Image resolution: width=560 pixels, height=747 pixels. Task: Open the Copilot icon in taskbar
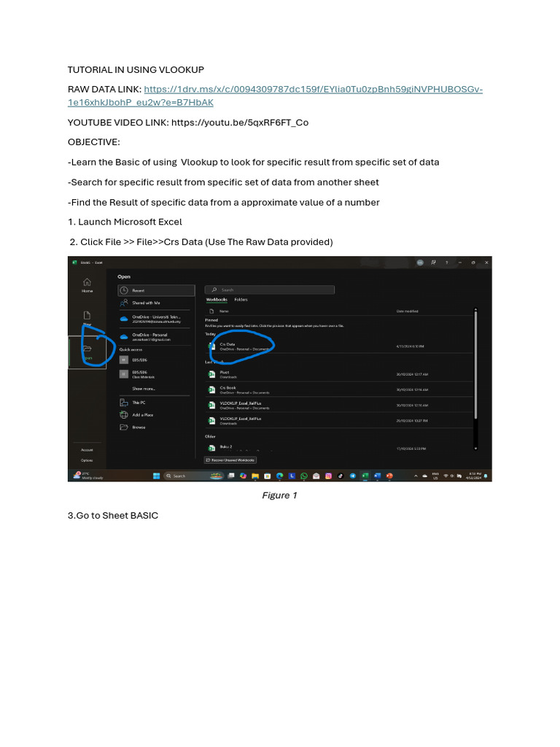coord(243,476)
